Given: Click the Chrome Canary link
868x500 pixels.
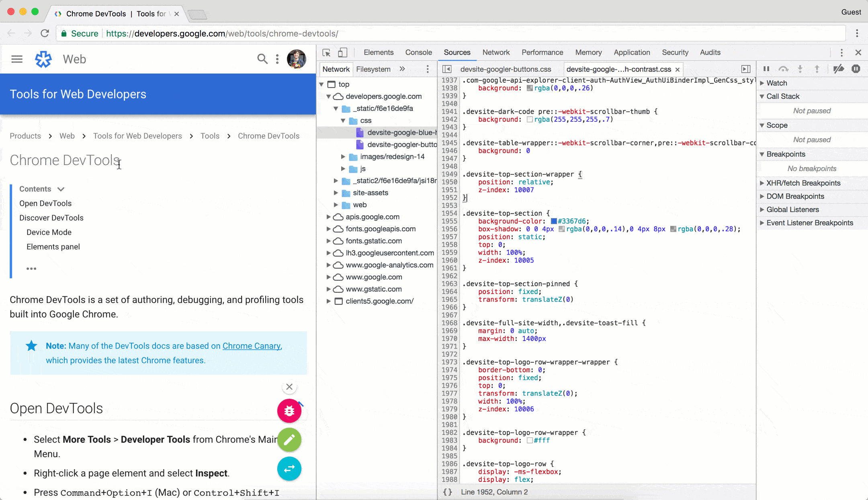Looking at the screenshot, I should tap(251, 346).
